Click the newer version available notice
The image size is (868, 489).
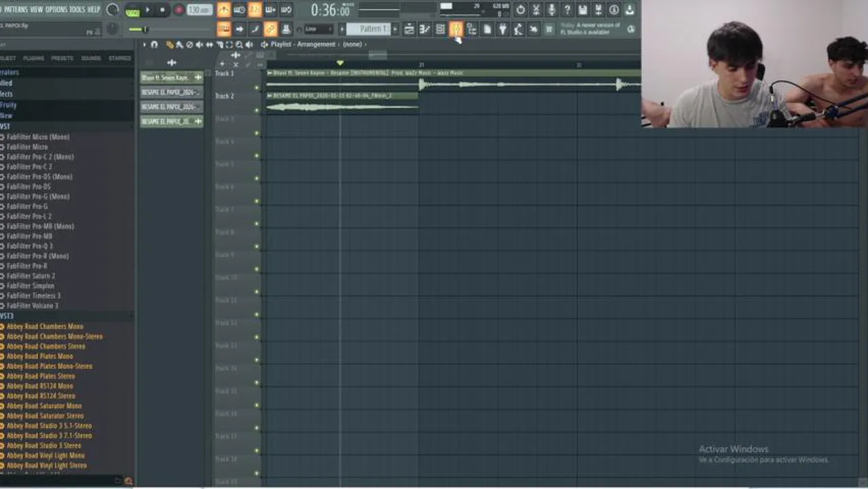(590, 29)
